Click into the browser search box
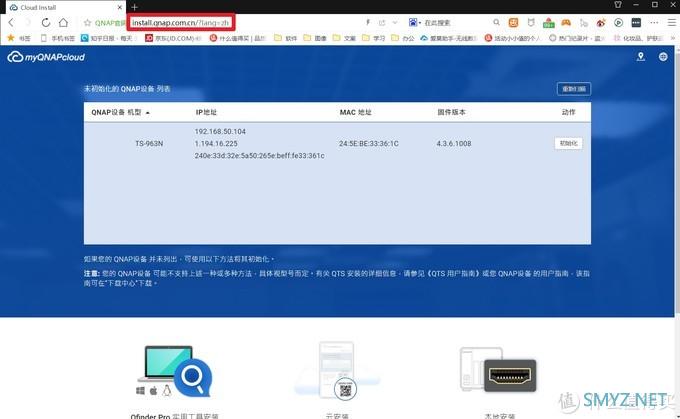The image size is (680, 419). click(456, 23)
